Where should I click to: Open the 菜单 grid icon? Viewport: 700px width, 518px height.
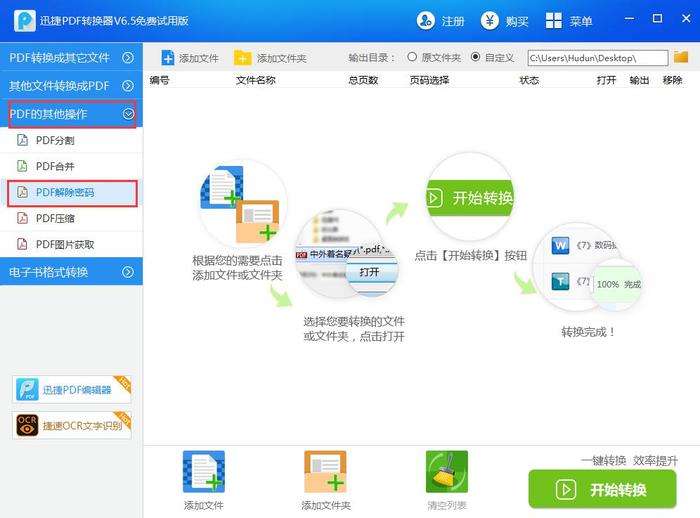(x=554, y=21)
